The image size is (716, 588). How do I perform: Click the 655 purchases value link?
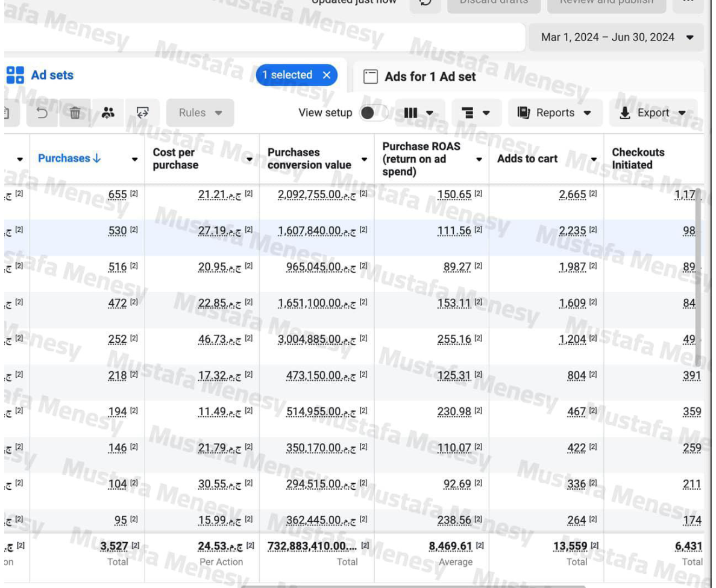click(x=118, y=195)
